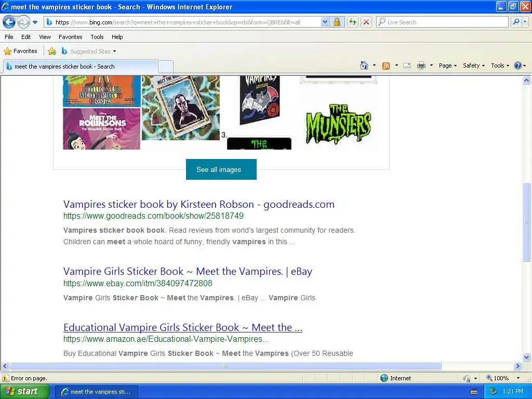Expand the Print dropdown arrow
Screen dimensions: 532x399
click(x=431, y=65)
